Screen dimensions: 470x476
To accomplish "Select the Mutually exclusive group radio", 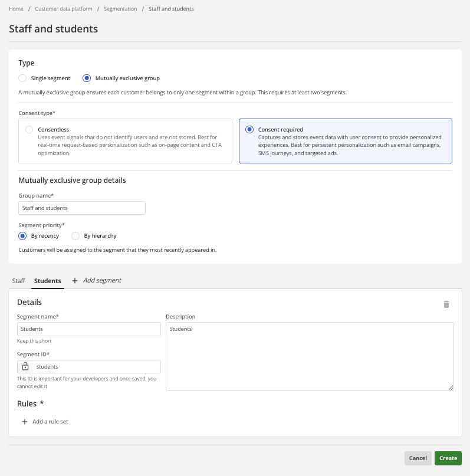I will click(87, 78).
